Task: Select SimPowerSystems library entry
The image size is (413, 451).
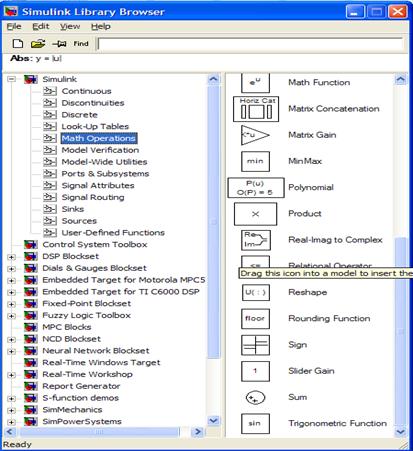Action: pos(82,421)
